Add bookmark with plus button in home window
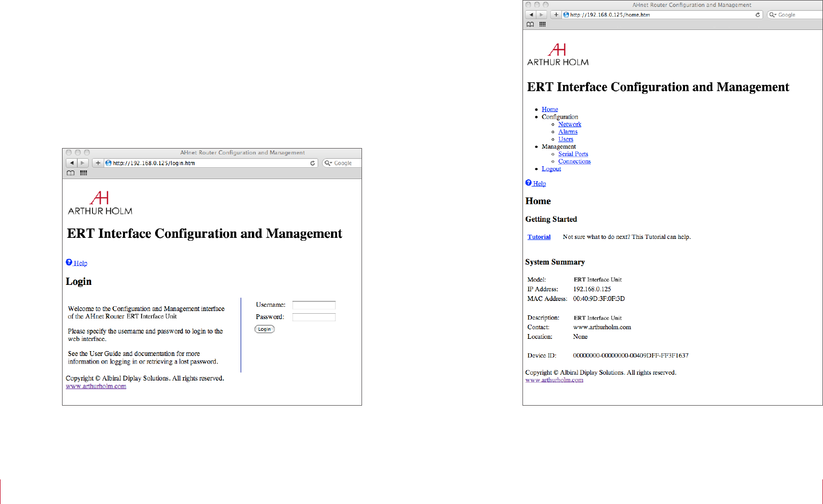This screenshot has width=823, height=504. (556, 15)
